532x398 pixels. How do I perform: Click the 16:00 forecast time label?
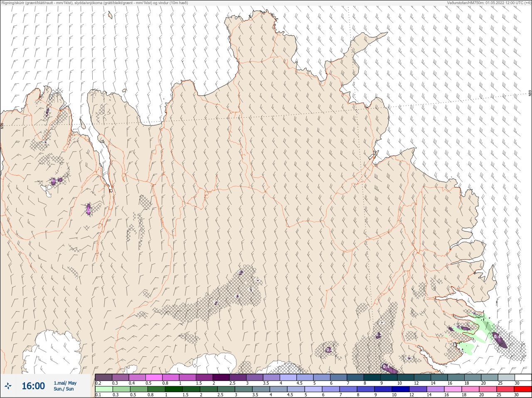(x=33, y=386)
